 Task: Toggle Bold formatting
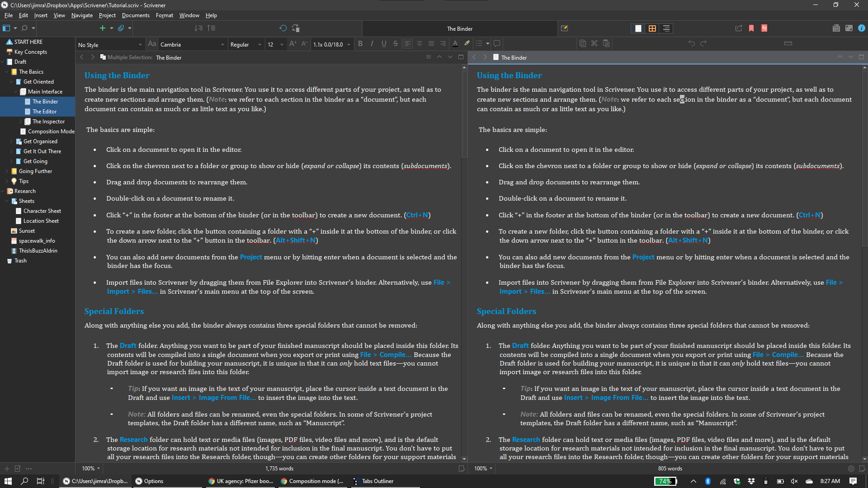pyautogui.click(x=360, y=43)
